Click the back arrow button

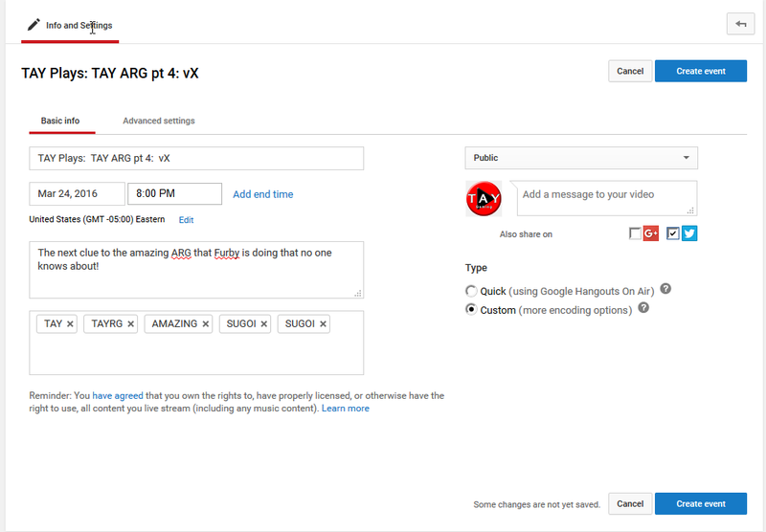740,24
